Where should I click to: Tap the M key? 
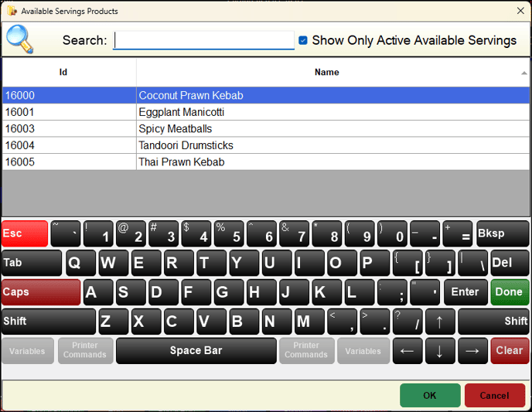tap(309, 321)
